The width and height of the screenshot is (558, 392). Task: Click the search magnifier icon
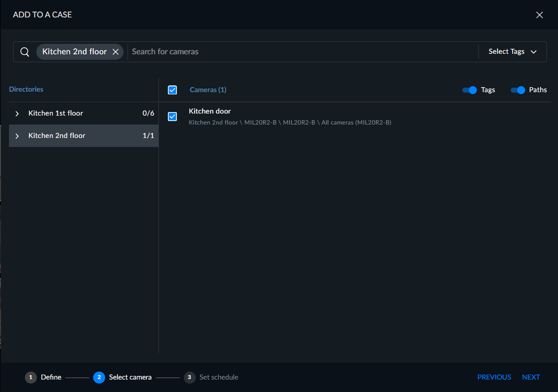(x=24, y=52)
